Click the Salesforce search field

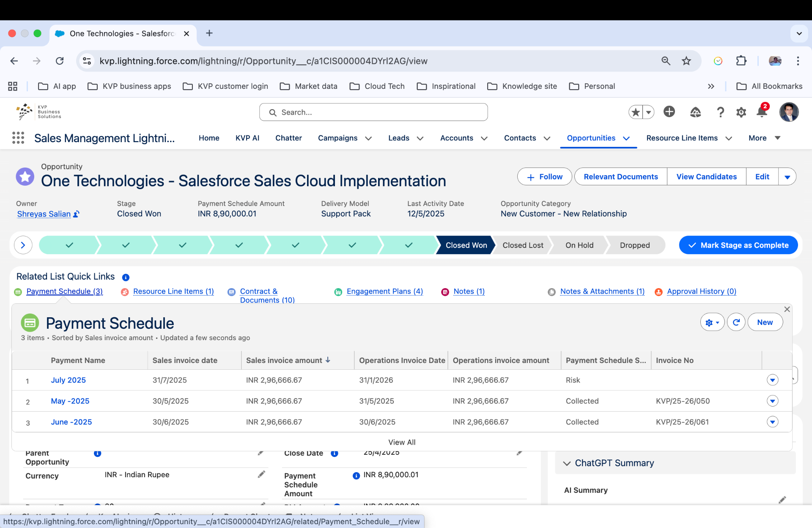[373, 112]
